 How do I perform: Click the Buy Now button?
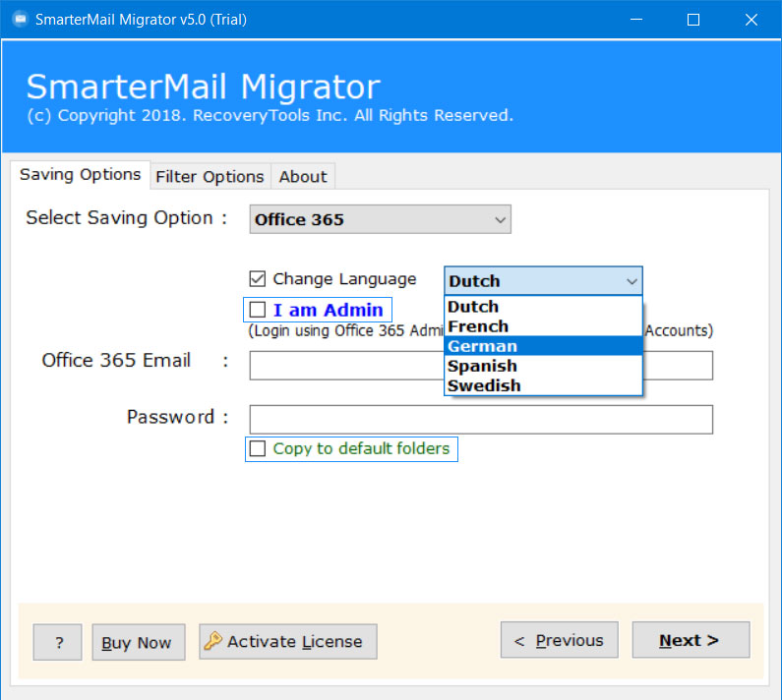139,642
